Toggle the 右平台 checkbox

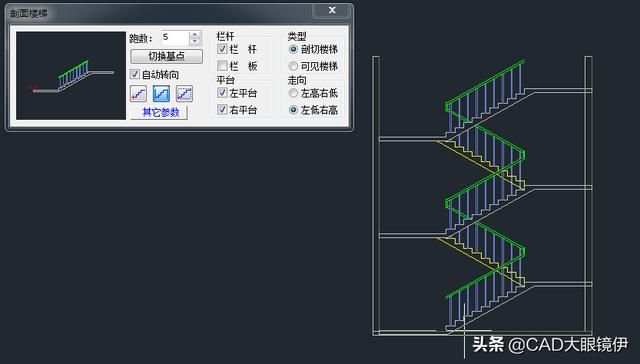[x=222, y=109]
